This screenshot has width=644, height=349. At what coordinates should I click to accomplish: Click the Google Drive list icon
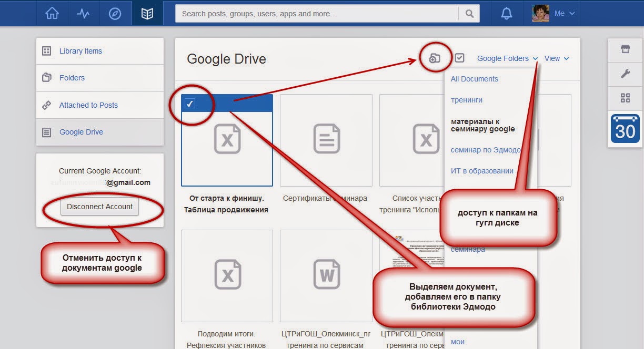46,132
